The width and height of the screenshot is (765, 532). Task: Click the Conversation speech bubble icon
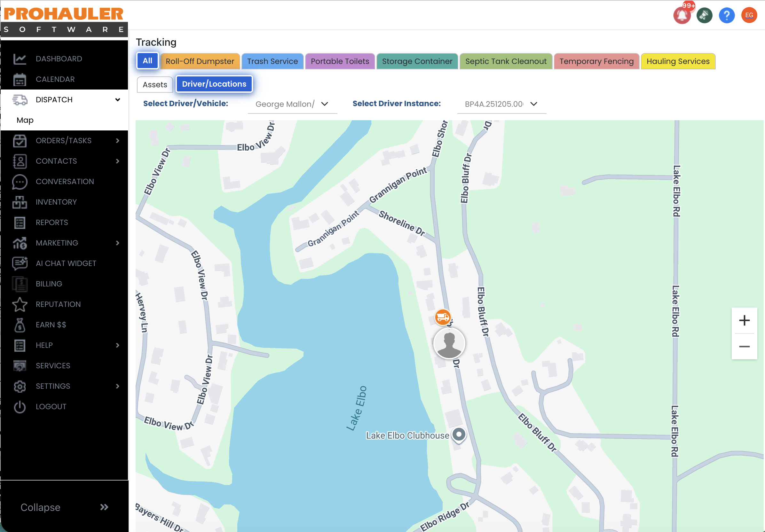[20, 182]
